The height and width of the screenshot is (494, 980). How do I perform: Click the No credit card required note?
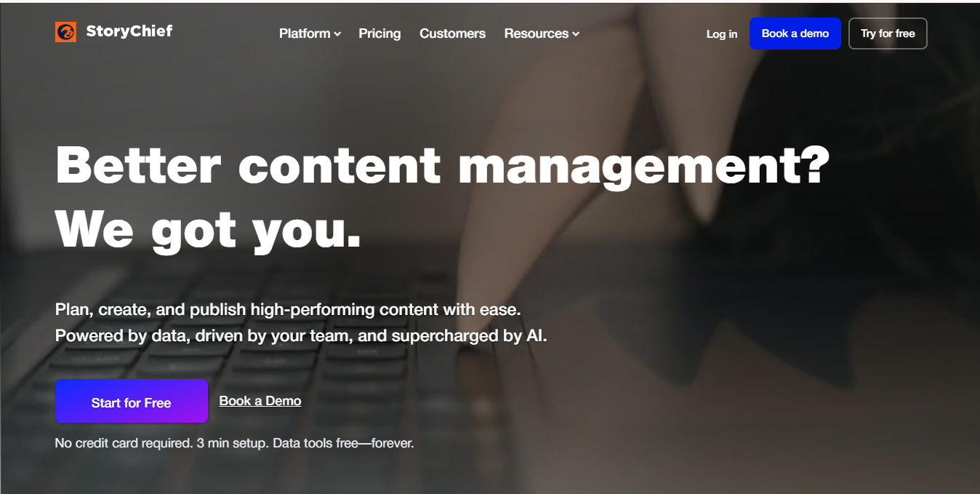(234, 442)
